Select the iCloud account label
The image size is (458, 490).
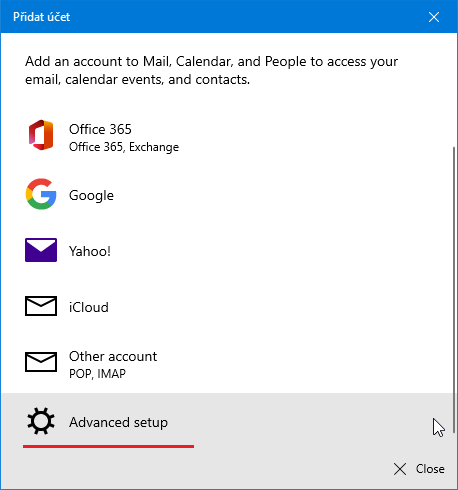click(89, 307)
